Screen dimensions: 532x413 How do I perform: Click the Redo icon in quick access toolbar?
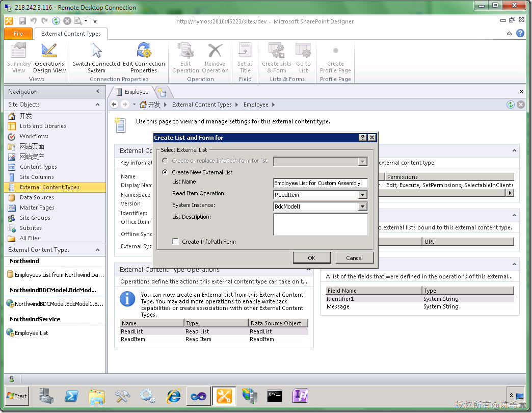pos(44,21)
